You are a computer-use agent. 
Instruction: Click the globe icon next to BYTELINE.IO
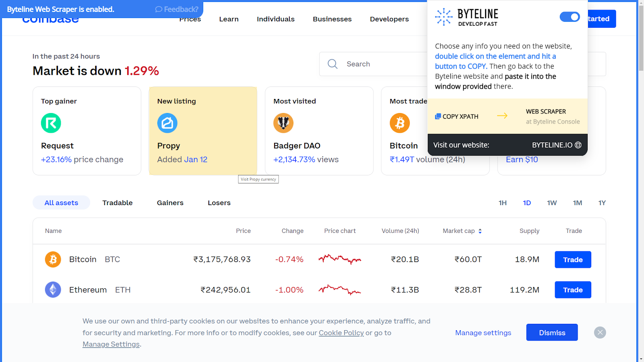pyautogui.click(x=578, y=145)
